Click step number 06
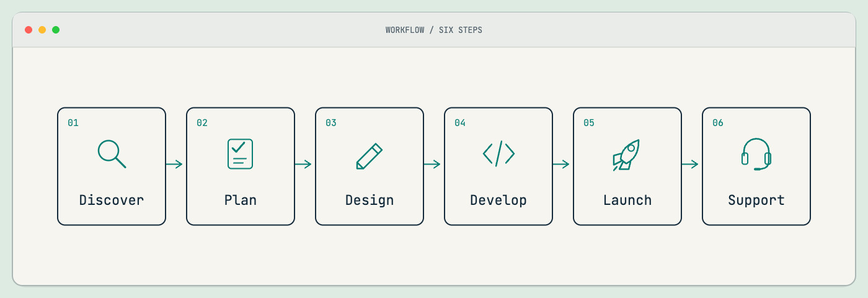This screenshot has height=298, width=868. [x=718, y=123]
